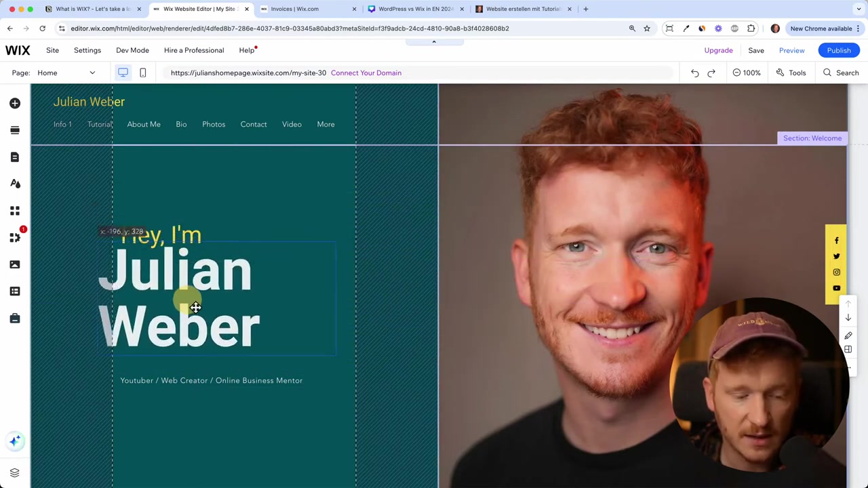Click the Redo arrow
This screenshot has width=868, height=488.
click(711, 73)
